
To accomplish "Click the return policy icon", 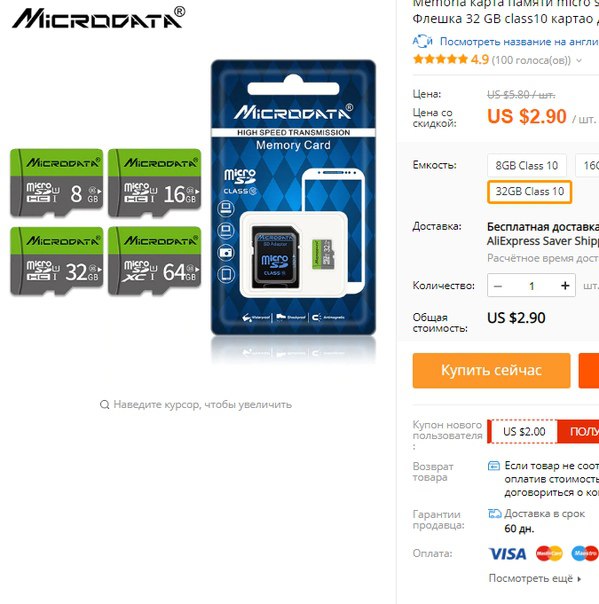I will click(494, 466).
